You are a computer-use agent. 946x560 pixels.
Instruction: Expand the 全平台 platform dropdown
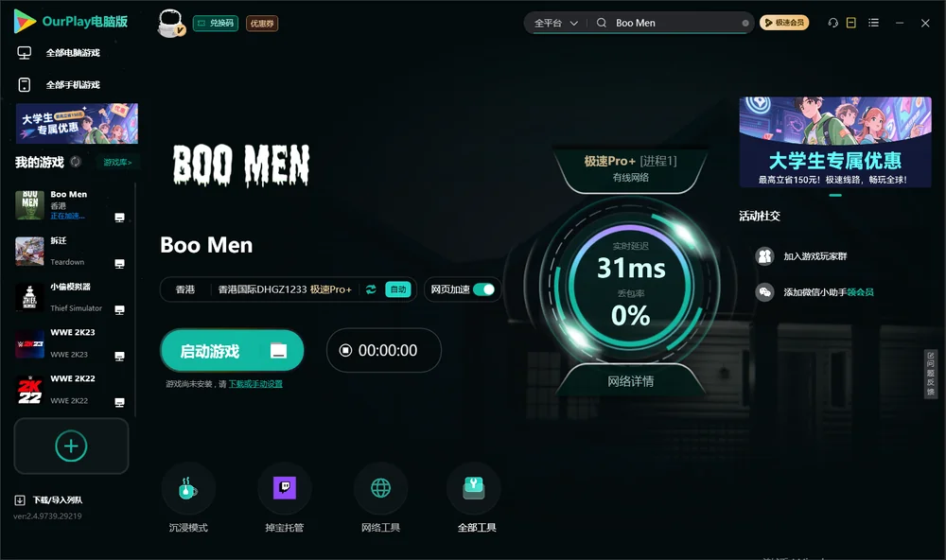tap(555, 23)
